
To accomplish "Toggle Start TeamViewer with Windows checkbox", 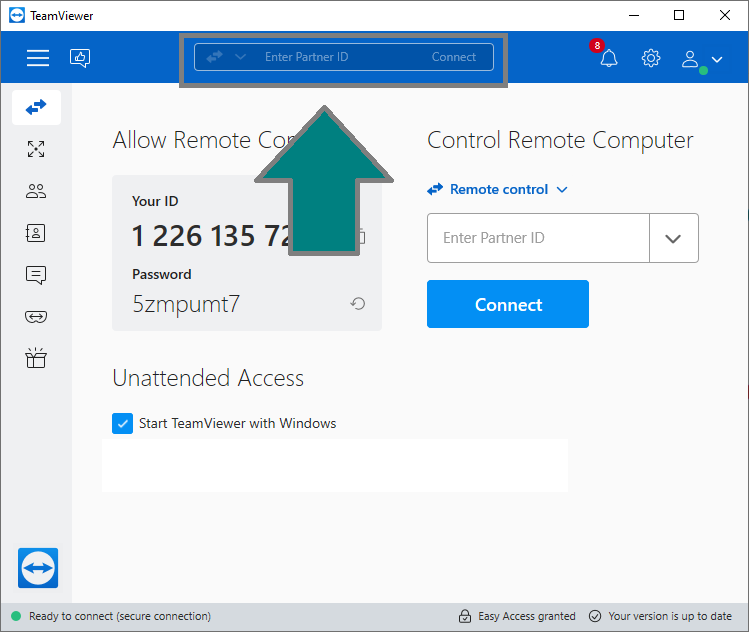I will click(123, 424).
